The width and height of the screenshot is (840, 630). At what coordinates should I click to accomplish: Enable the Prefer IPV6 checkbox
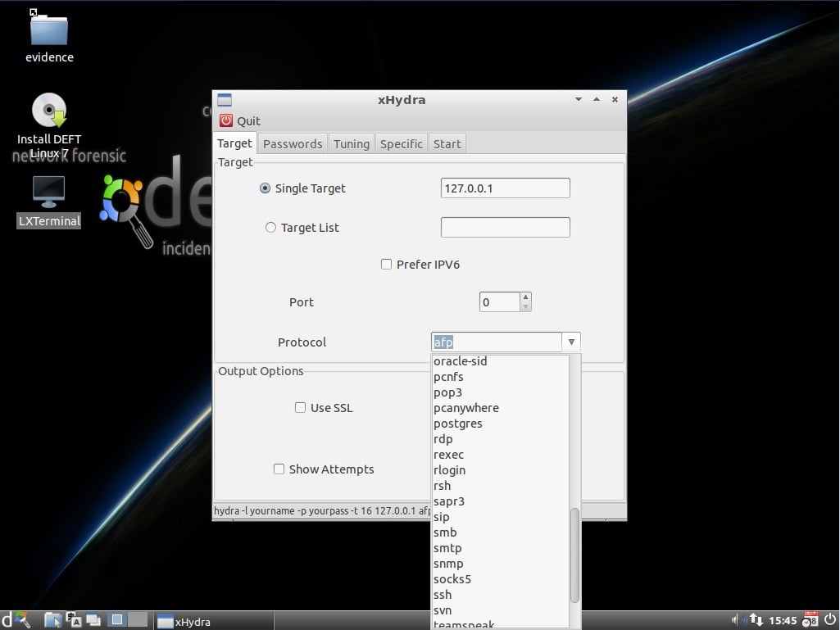click(x=386, y=264)
